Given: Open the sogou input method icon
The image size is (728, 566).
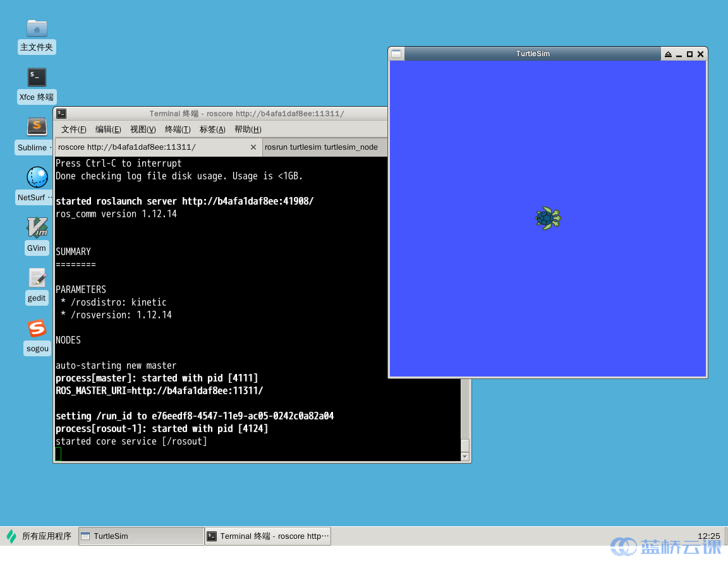Looking at the screenshot, I should click(37, 328).
